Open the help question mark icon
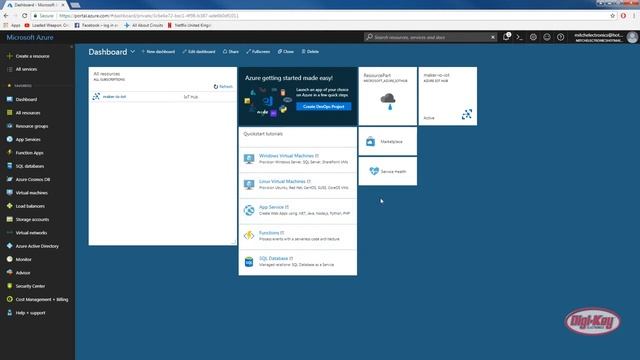 tap(560, 37)
